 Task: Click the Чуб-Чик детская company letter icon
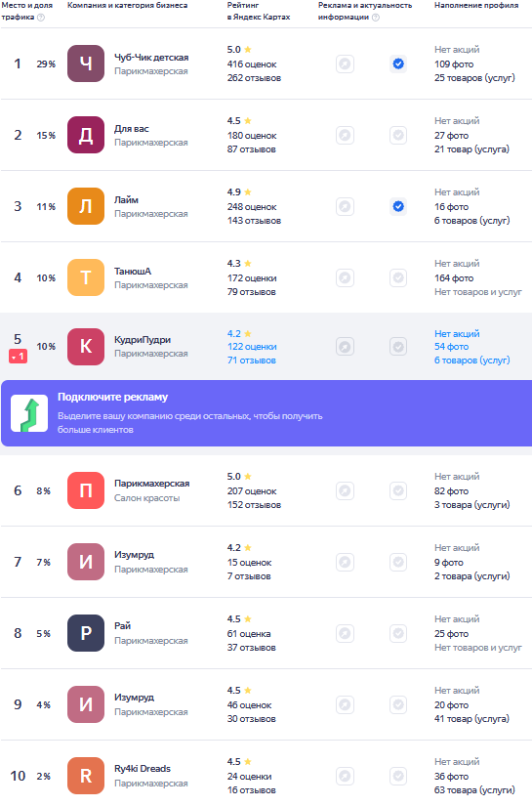(86, 64)
